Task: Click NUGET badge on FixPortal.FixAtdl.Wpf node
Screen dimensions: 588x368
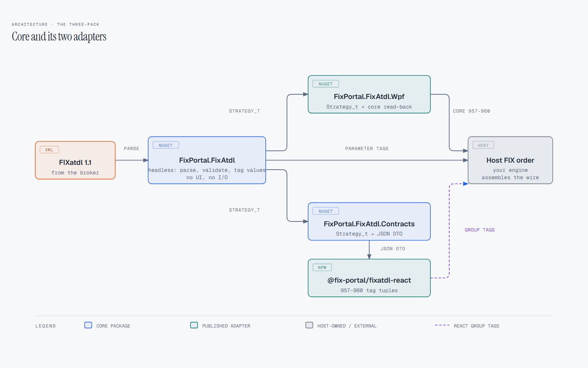Action: 326,84
